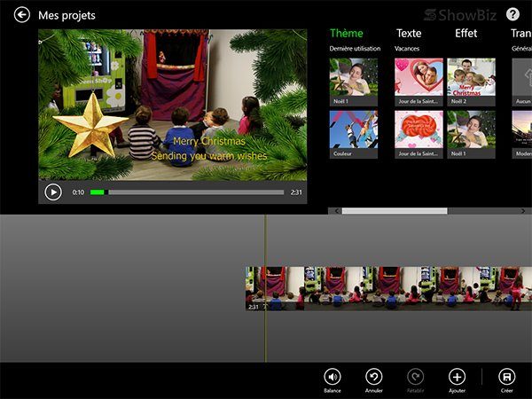Image resolution: width=532 pixels, height=399 pixels.
Task: Click the Mes projets title
Action: tap(66, 15)
